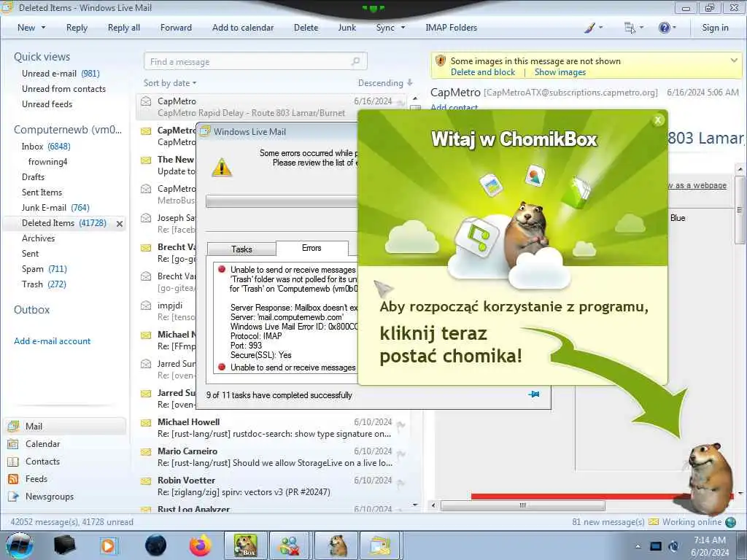
Task: Click the Sign in button
Action: [715, 28]
